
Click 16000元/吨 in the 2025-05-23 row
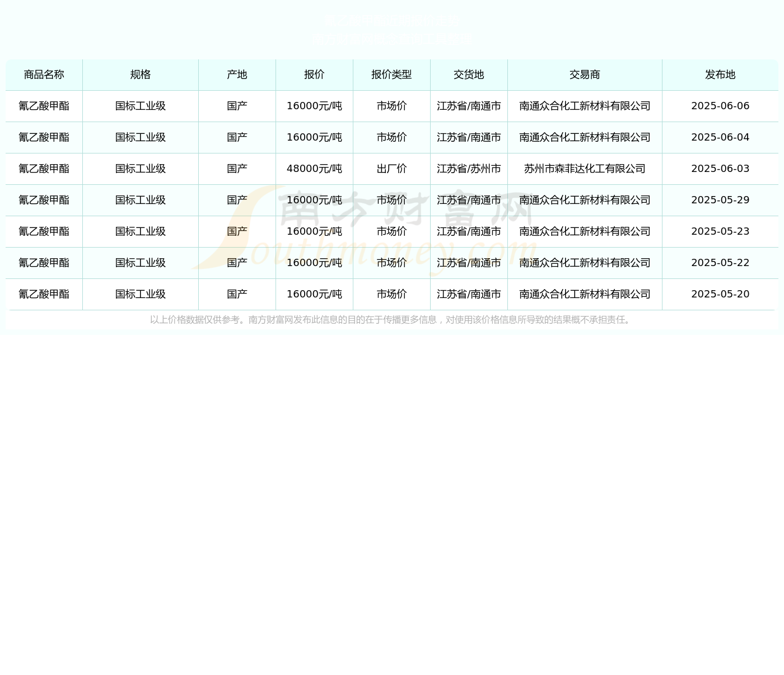click(314, 231)
